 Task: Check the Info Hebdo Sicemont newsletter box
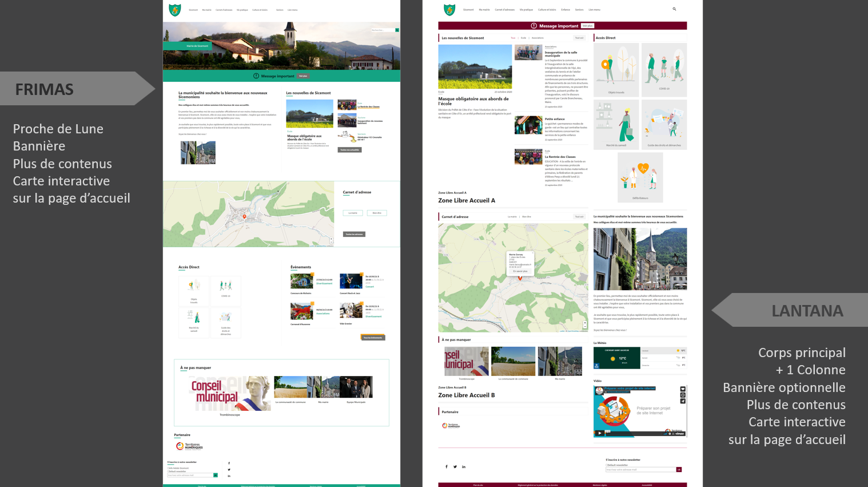click(x=168, y=468)
